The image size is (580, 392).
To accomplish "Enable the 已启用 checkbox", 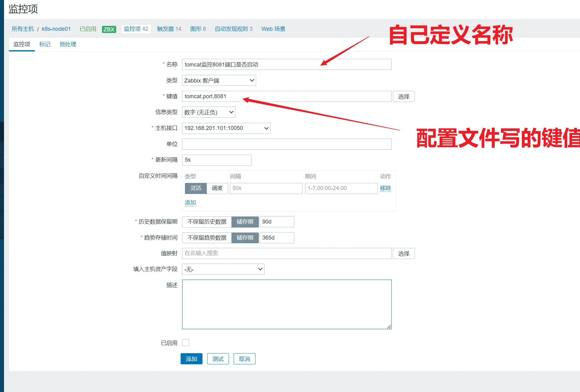I will [x=186, y=343].
